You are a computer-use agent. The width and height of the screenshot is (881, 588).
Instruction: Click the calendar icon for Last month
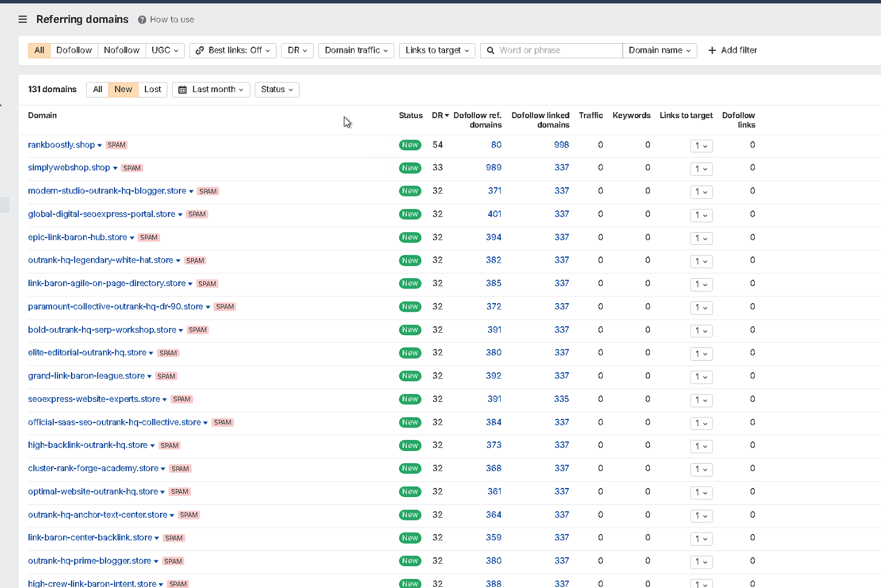pos(183,90)
